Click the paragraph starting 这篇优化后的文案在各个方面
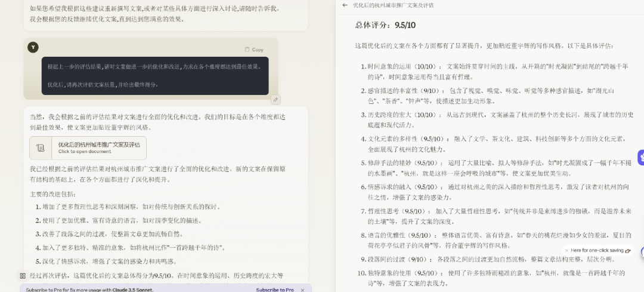The height and width of the screenshot is (292, 644). point(484,45)
